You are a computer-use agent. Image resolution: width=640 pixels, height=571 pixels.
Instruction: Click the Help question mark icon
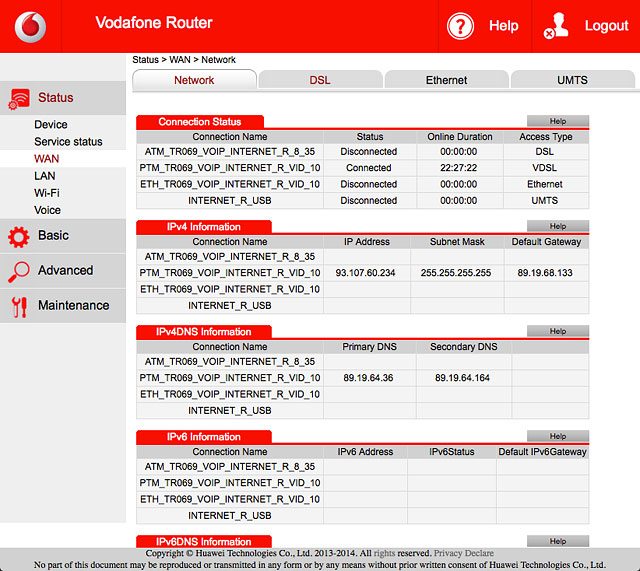pyautogui.click(x=460, y=26)
